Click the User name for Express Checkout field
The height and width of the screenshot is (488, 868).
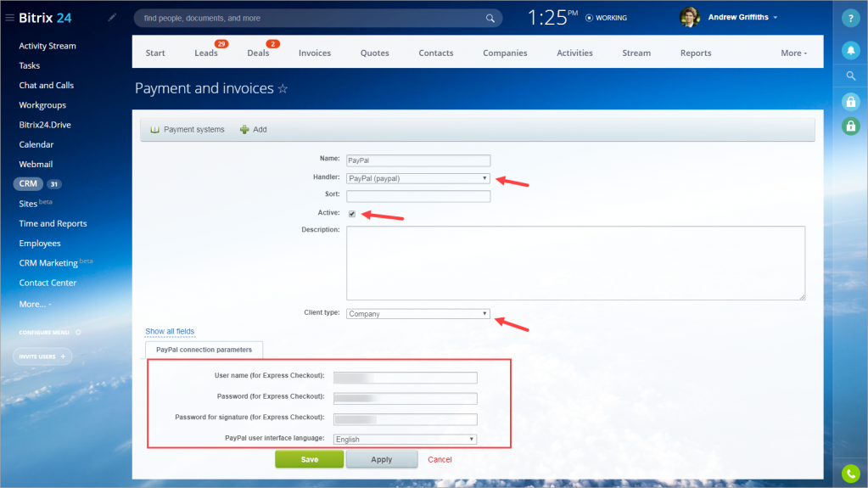click(405, 378)
